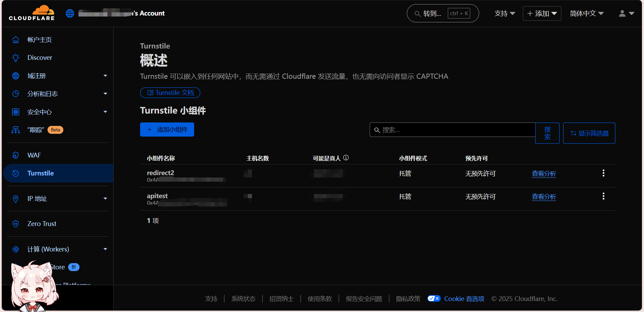Click the Zero Trust sidebar icon

pyautogui.click(x=16, y=224)
